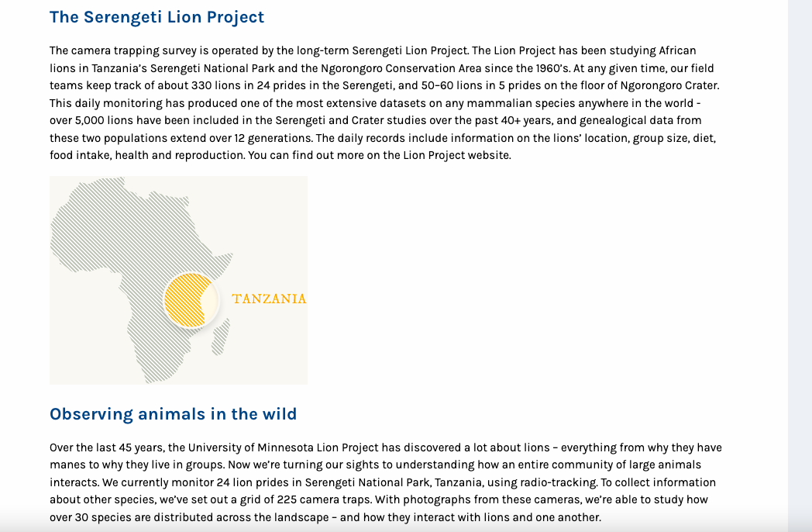Viewport: 812px width, 532px height.
Task: Click the gray scrollbar strip at right edge
Action: pyautogui.click(x=800, y=266)
